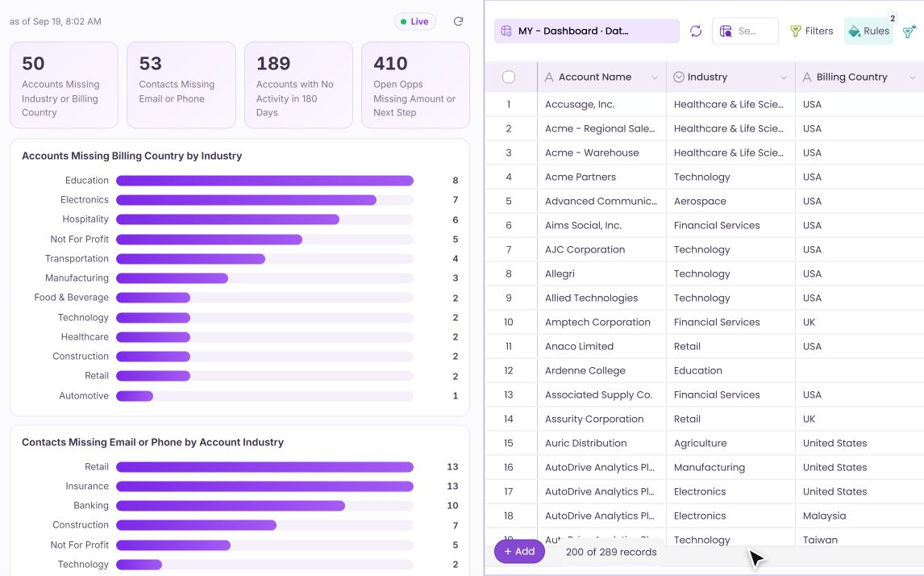Image resolution: width=924 pixels, height=576 pixels.
Task: Open the Filters panel
Action: coord(811,31)
